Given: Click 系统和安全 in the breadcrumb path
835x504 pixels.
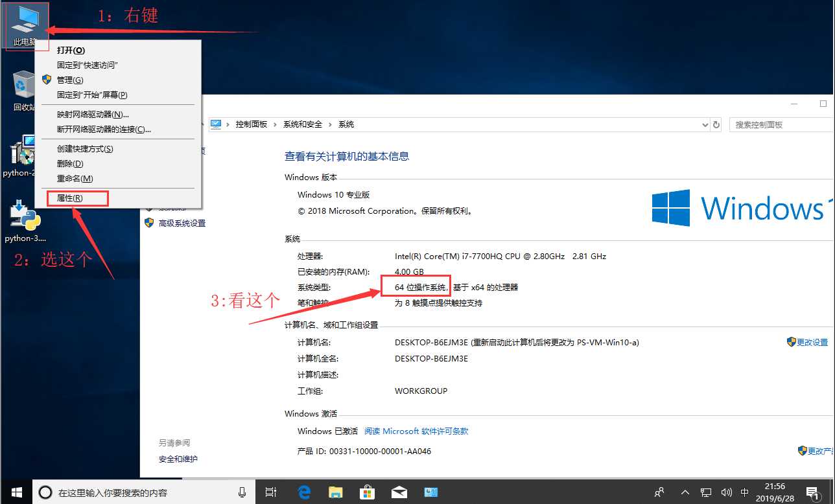Looking at the screenshot, I should click(x=302, y=124).
